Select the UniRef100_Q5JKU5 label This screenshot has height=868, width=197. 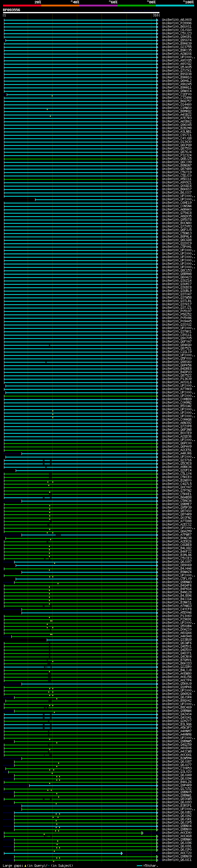[x=177, y=67]
